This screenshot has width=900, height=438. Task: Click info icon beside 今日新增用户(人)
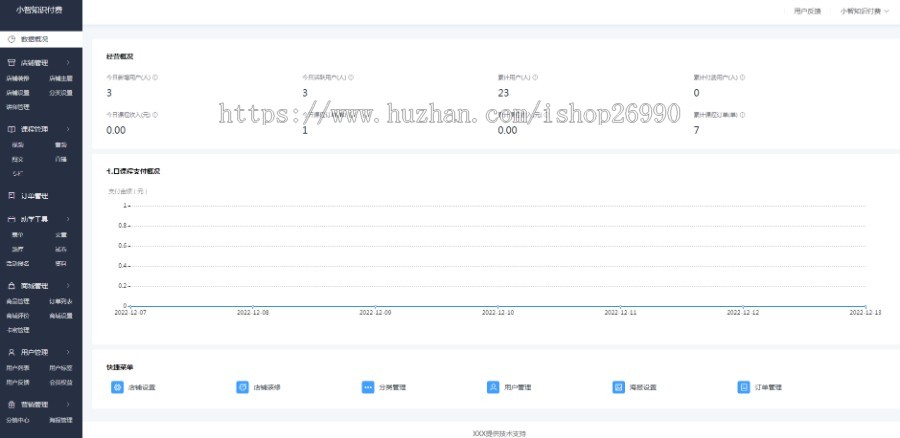tap(155, 77)
